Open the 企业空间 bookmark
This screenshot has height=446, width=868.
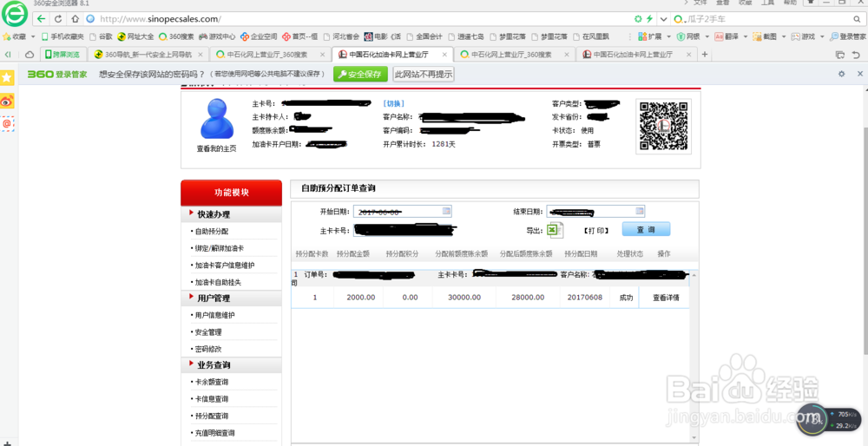[259, 36]
